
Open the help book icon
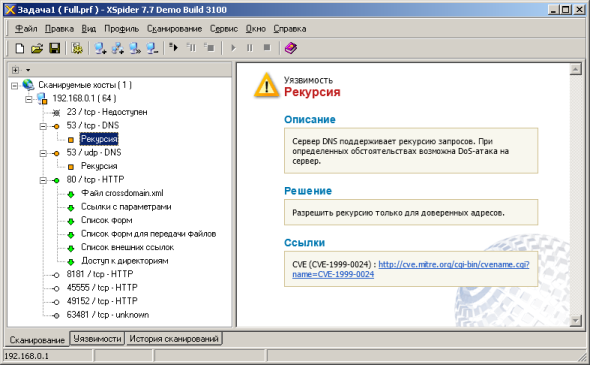coord(290,48)
